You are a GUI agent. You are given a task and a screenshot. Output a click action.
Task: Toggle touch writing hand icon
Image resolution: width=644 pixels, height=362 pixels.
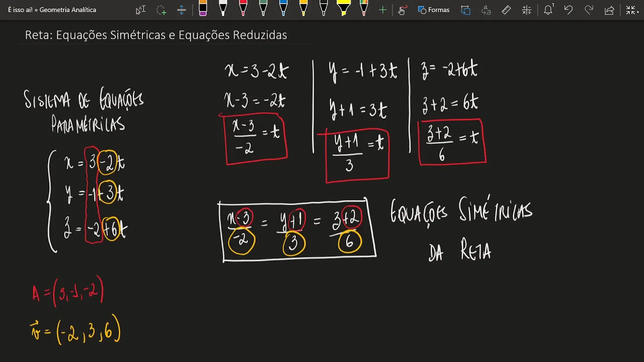coord(401,10)
